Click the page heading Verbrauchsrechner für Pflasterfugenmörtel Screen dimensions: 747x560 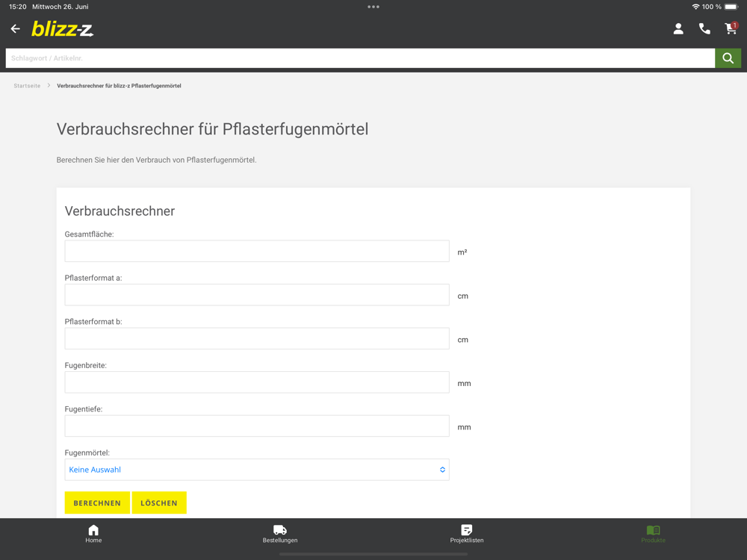point(212,129)
